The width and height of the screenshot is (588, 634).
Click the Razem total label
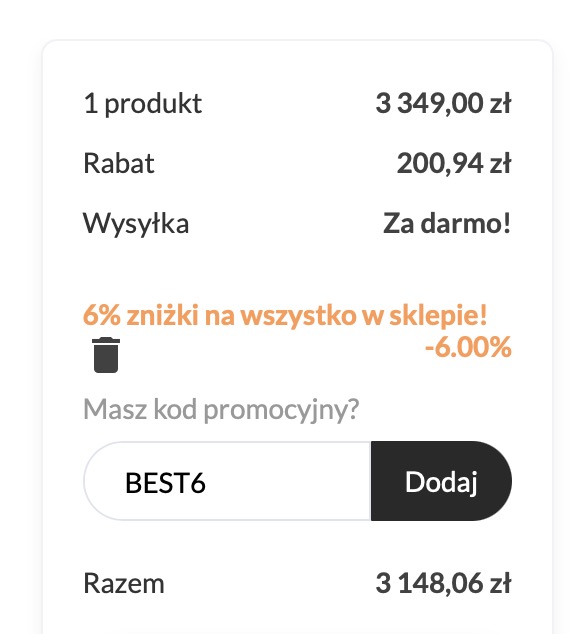coord(124,583)
